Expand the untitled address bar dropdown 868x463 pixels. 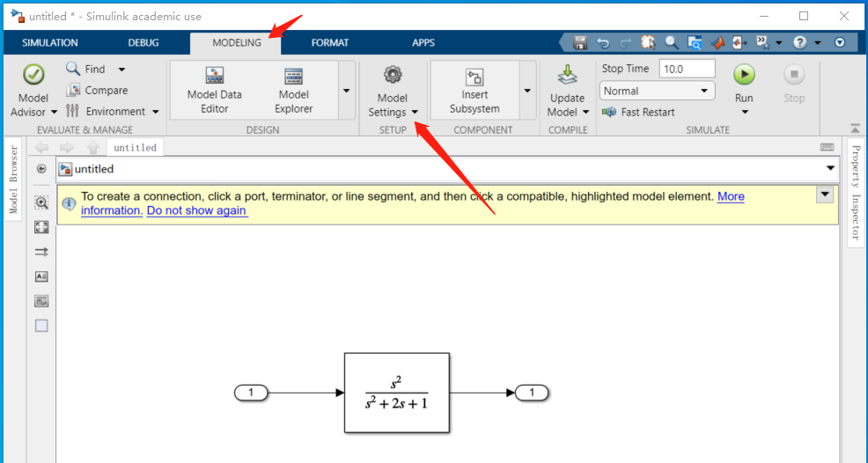point(830,168)
